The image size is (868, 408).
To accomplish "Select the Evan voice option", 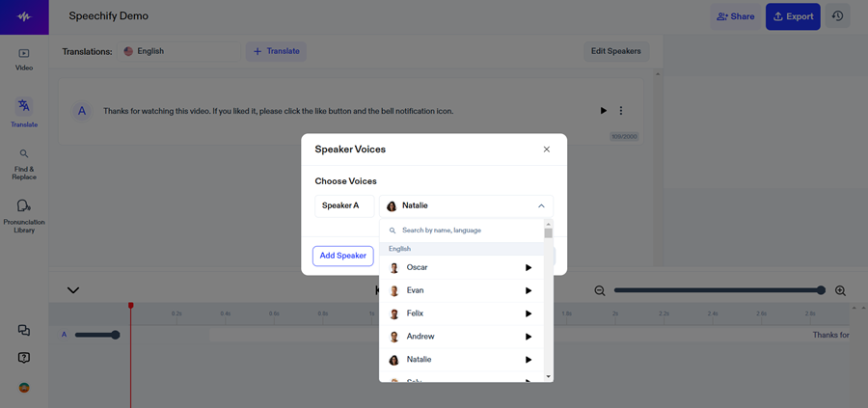I will pyautogui.click(x=416, y=290).
